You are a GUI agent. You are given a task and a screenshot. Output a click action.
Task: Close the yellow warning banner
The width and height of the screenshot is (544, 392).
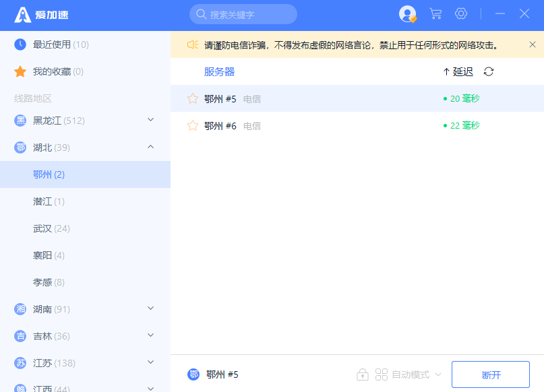(x=532, y=45)
